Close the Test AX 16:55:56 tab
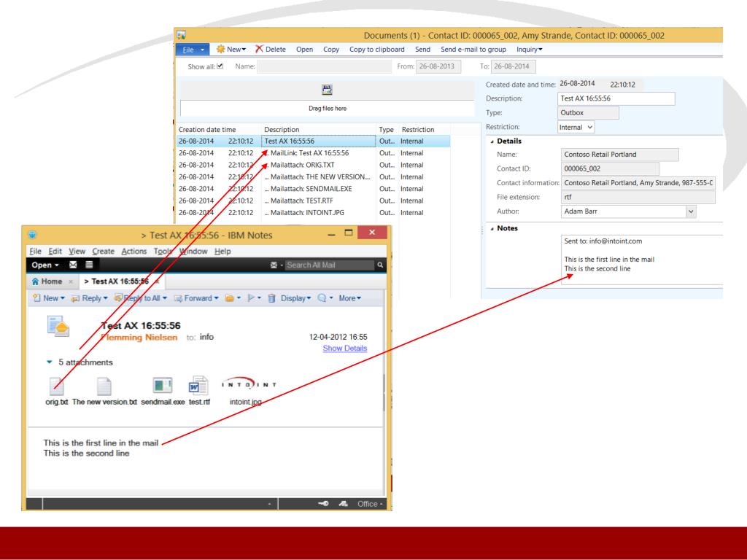The width and height of the screenshot is (747, 560). coord(157,281)
